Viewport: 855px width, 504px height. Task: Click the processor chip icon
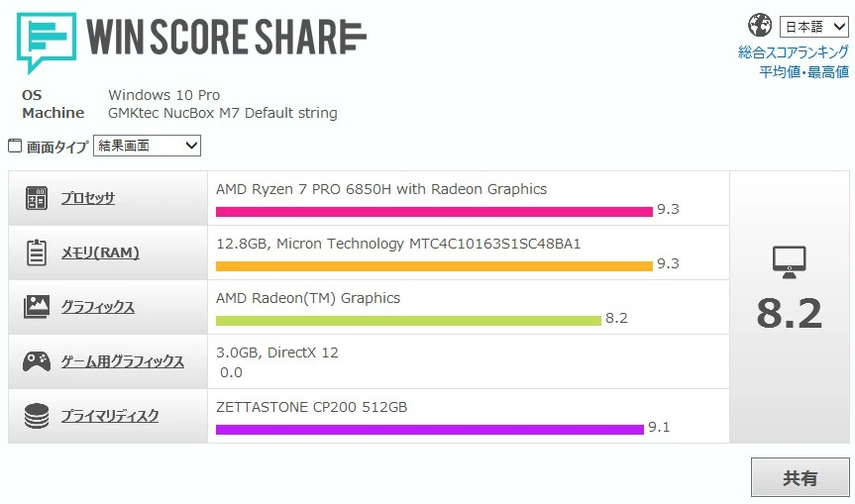click(x=37, y=198)
